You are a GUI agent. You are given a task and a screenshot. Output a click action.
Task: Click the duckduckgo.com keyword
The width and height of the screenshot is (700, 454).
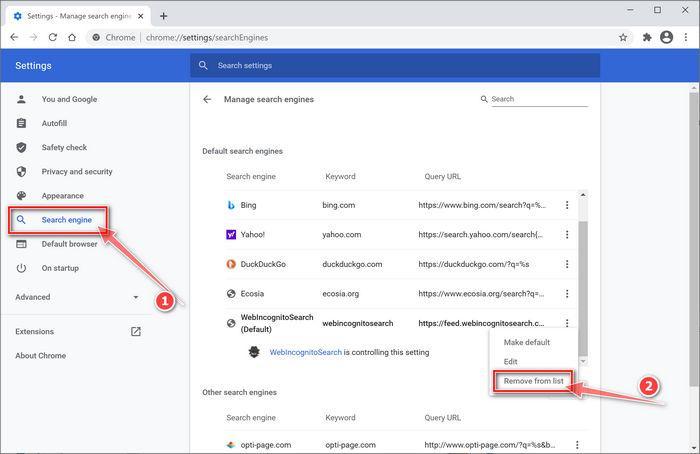click(352, 264)
